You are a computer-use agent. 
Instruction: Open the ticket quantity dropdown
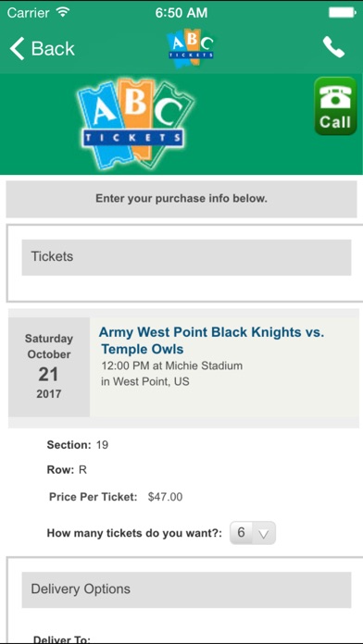[253, 533]
